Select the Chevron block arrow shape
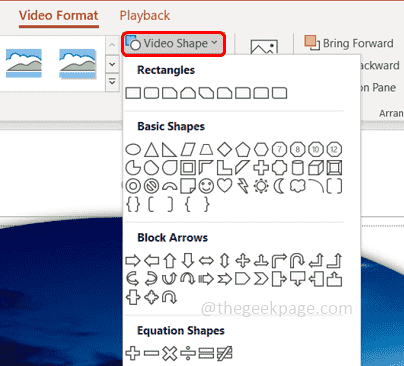Screen dimensions: 404x366 tap(261, 279)
